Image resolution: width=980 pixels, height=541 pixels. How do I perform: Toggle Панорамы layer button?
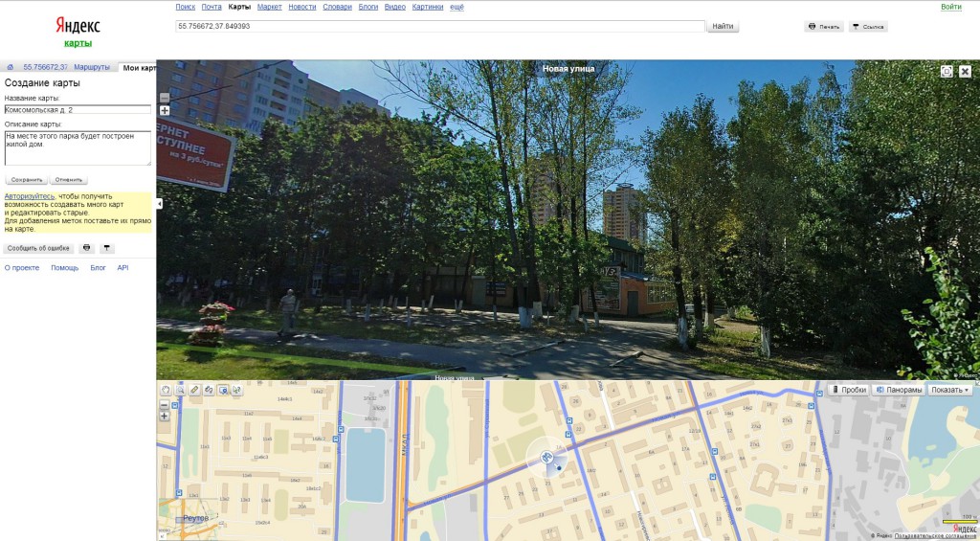(x=899, y=390)
